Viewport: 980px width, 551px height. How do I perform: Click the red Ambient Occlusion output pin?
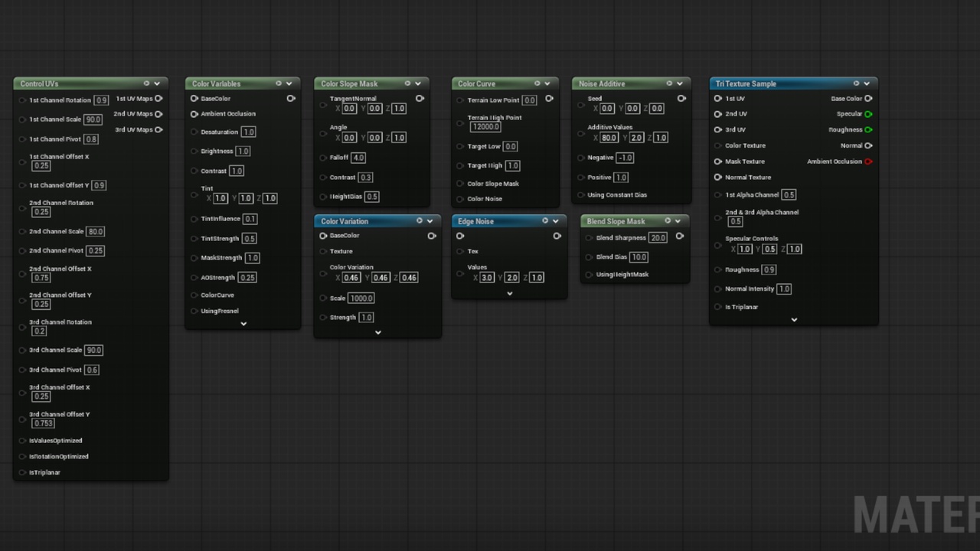click(x=868, y=161)
